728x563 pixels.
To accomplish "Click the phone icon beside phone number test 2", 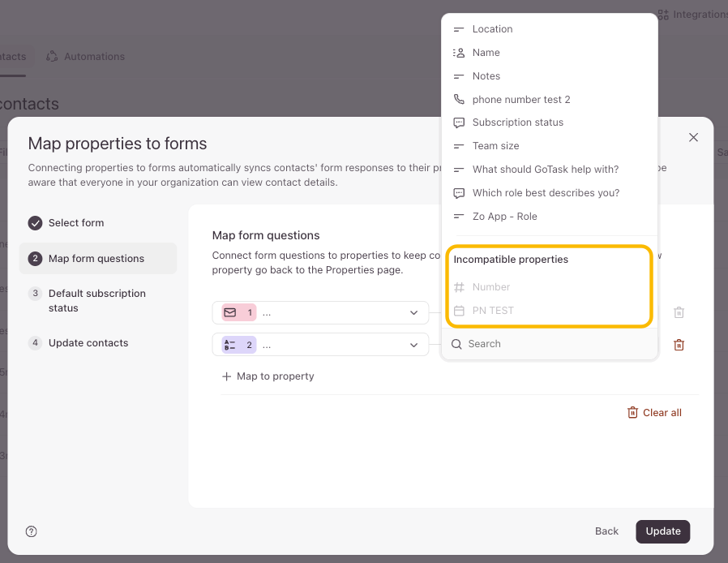I will pyautogui.click(x=459, y=99).
